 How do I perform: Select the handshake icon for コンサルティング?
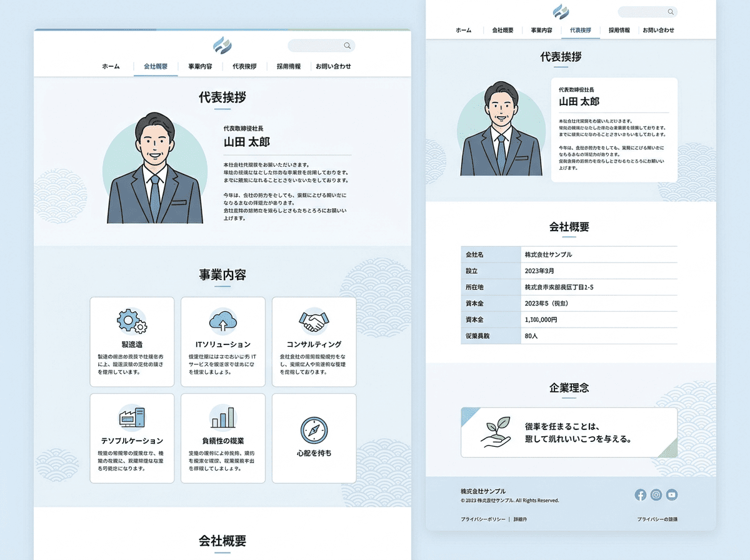314,321
